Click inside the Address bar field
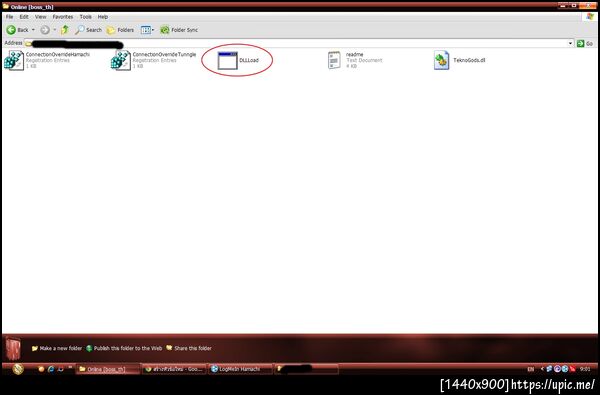 point(298,43)
